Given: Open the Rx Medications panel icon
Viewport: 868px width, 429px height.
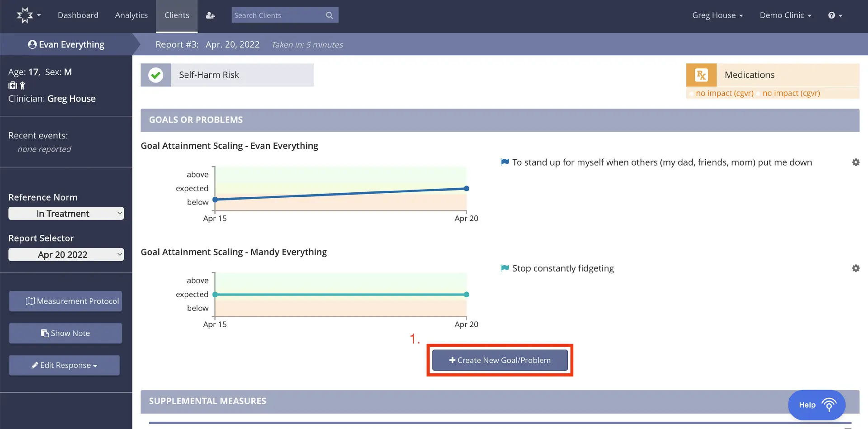Looking at the screenshot, I should click(x=701, y=75).
